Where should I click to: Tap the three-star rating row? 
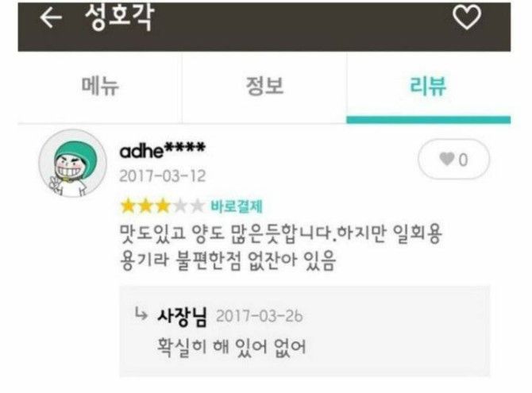pos(163,206)
